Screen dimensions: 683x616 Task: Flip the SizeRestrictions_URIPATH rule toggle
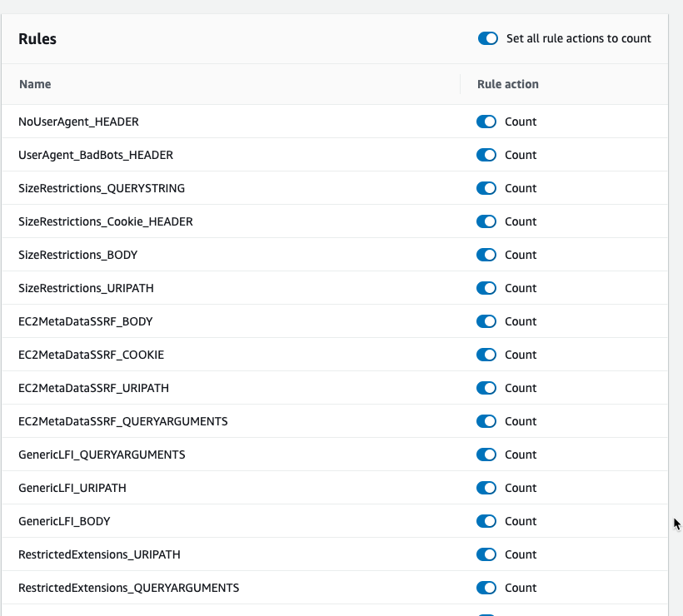(486, 288)
